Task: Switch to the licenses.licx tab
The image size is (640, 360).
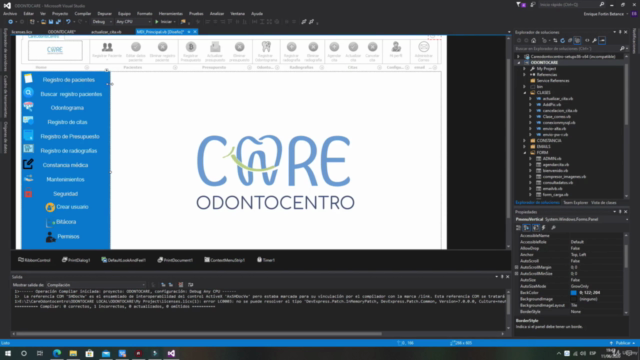Action: [x=22, y=31]
